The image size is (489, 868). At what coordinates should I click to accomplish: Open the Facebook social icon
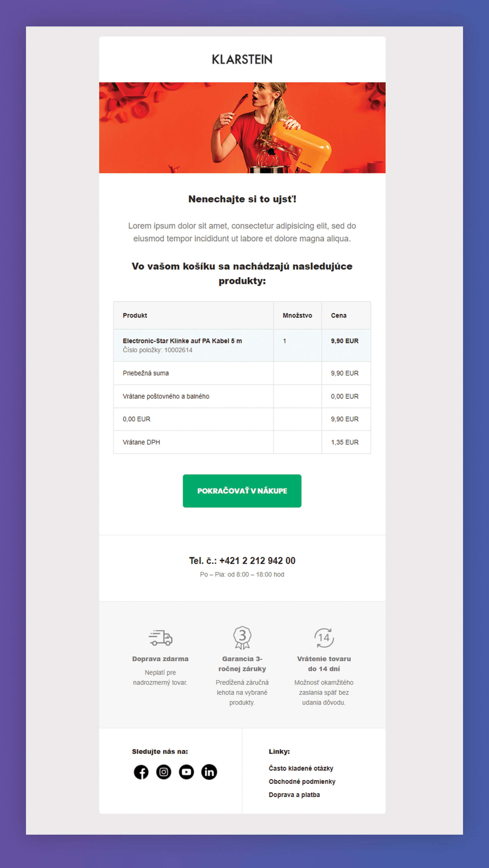point(141,772)
